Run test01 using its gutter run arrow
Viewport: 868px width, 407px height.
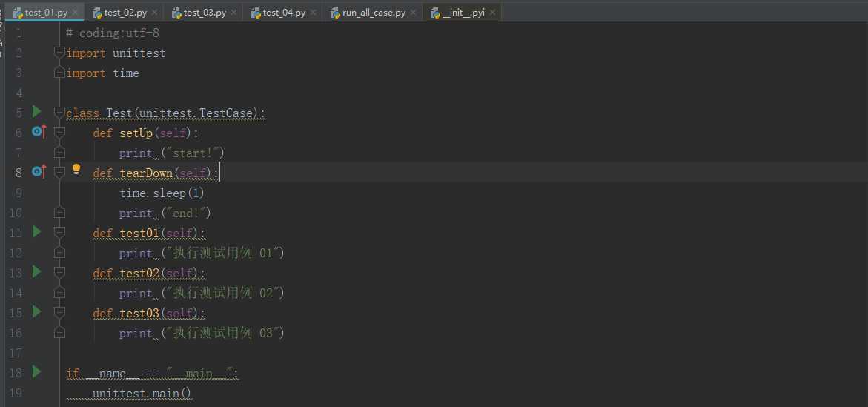point(36,231)
